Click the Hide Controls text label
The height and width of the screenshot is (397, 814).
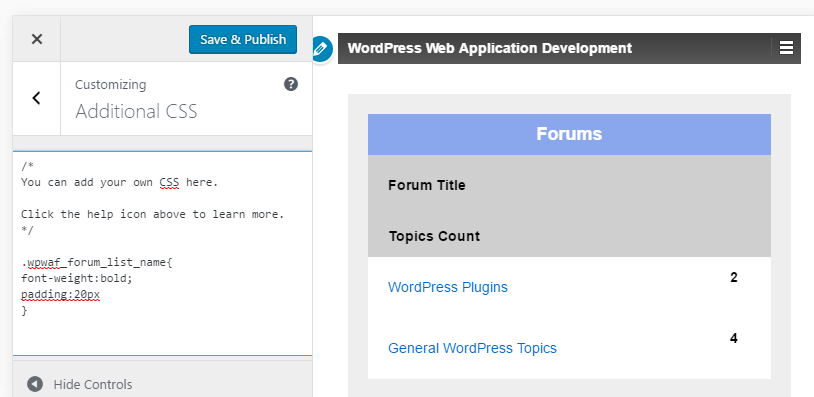pos(93,385)
